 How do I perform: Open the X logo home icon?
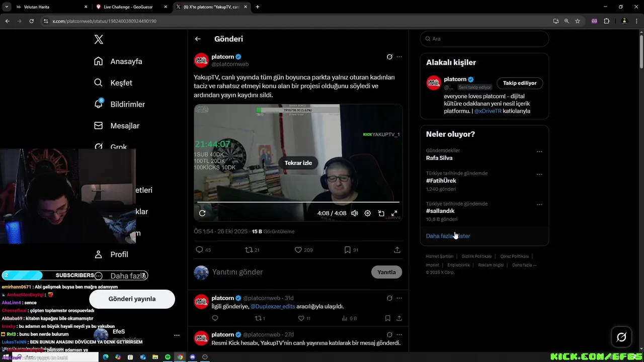coord(99,40)
